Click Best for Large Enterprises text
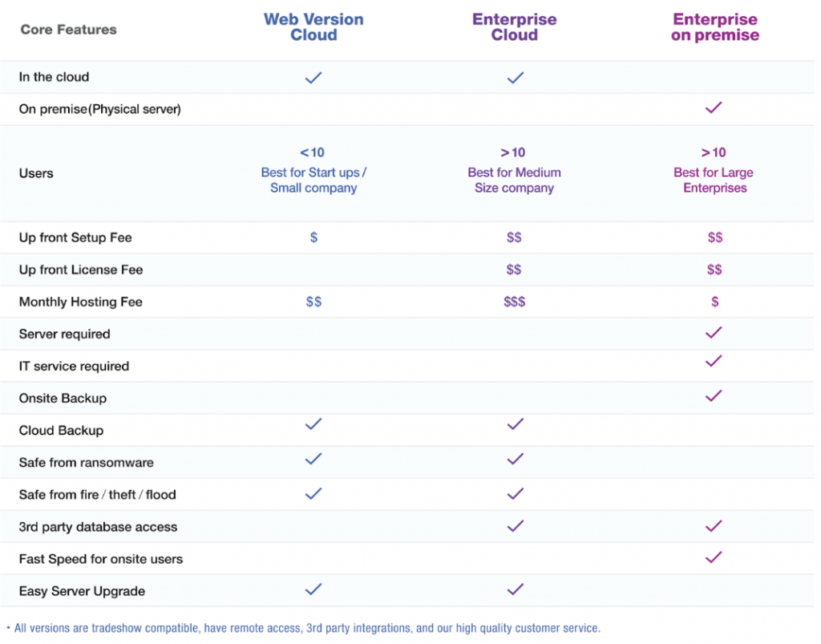 [714, 180]
